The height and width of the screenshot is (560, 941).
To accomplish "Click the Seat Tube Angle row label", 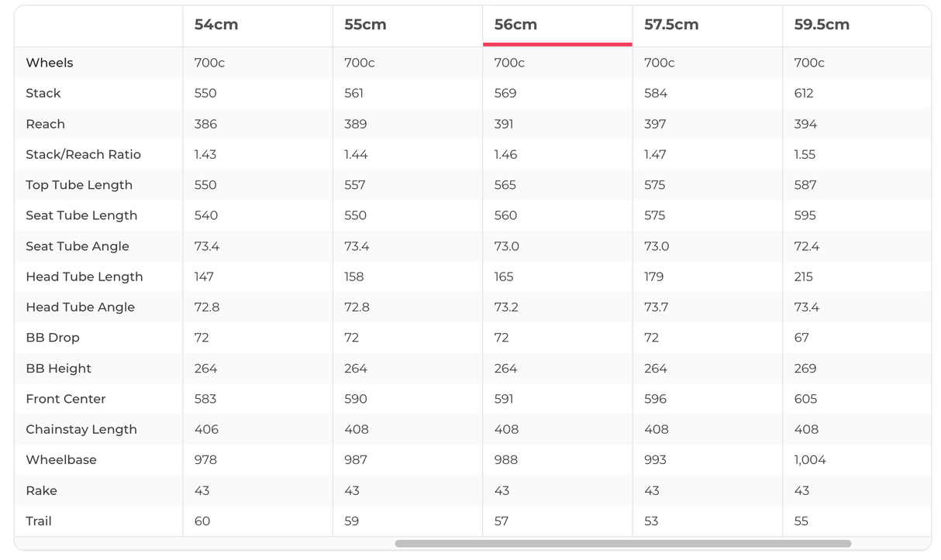I will [x=78, y=246].
